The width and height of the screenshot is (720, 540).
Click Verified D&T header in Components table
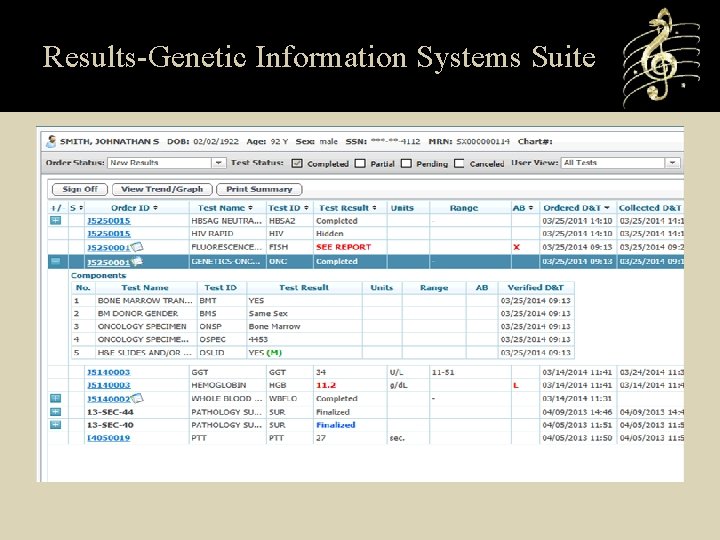click(535, 287)
